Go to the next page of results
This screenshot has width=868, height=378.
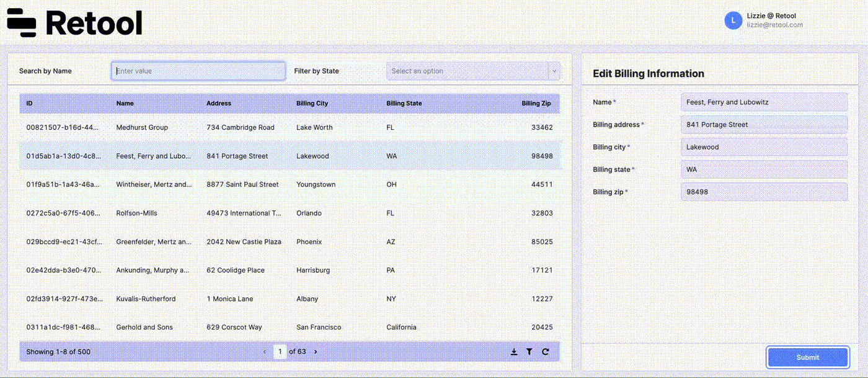pos(315,351)
